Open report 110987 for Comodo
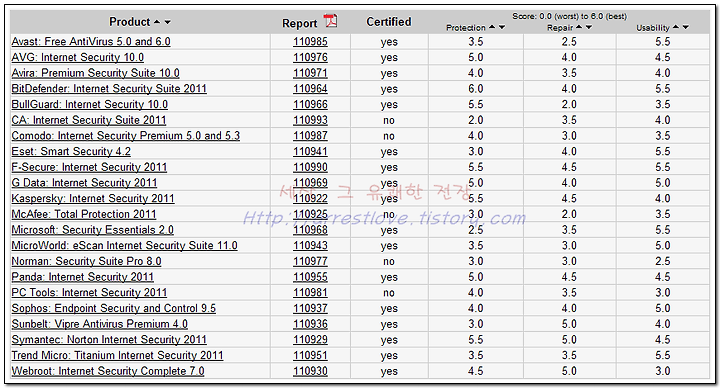The image size is (720, 388). click(x=310, y=136)
